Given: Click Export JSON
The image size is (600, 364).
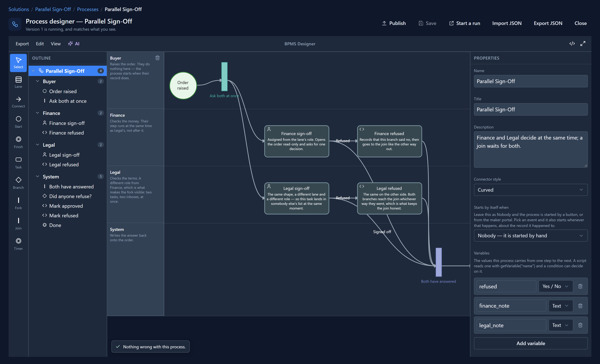Looking at the screenshot, I should 548,23.
